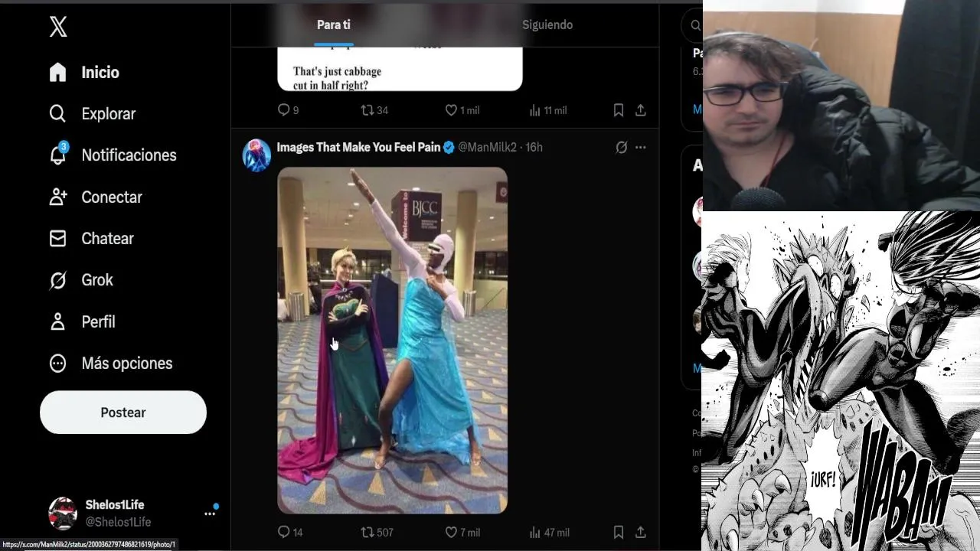Image resolution: width=980 pixels, height=551 pixels.
Task: Click the Shelos1Life display name
Action: [x=115, y=505]
